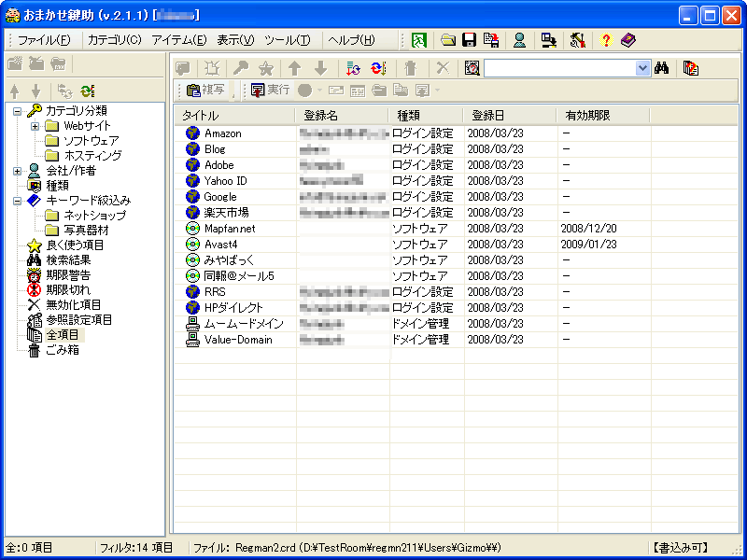Screen dimensions: 747x560
Task: Sort by the 有効期限 column header
Action: [603, 116]
